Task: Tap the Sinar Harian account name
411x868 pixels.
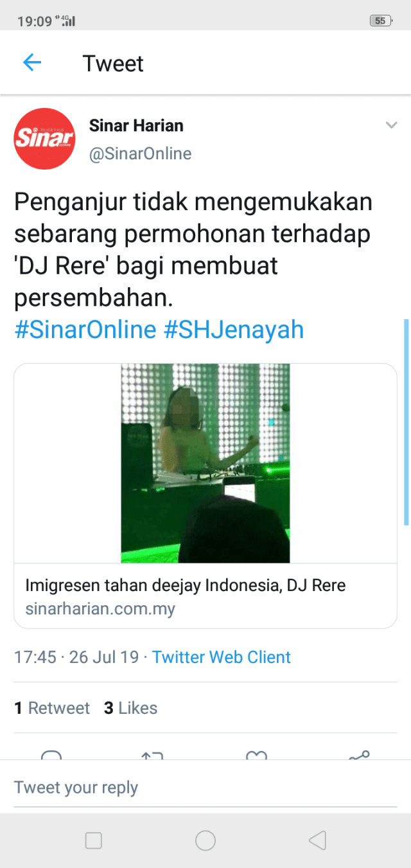Action: [136, 125]
